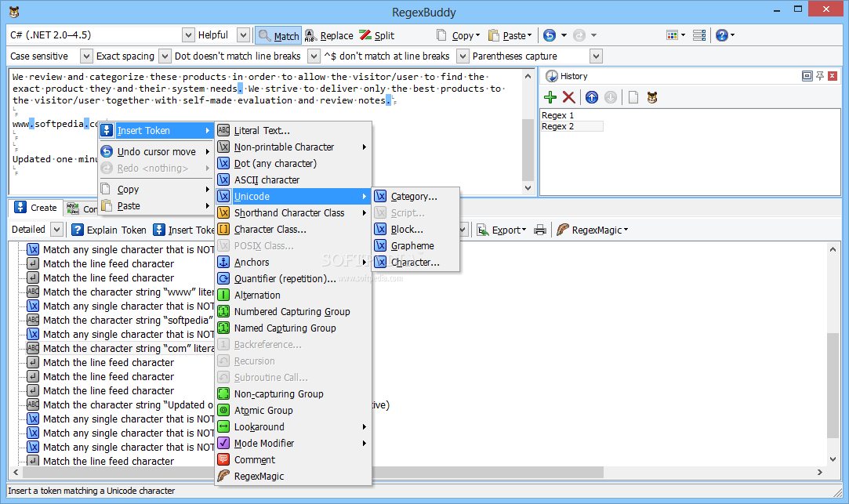Maximize the History panel
Image resolution: width=849 pixels, height=504 pixels.
[807, 76]
